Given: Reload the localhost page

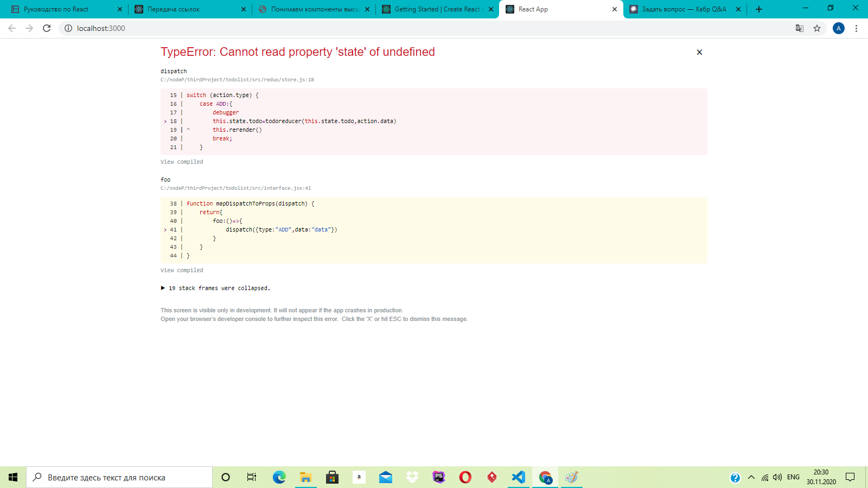Looking at the screenshot, I should point(47,28).
